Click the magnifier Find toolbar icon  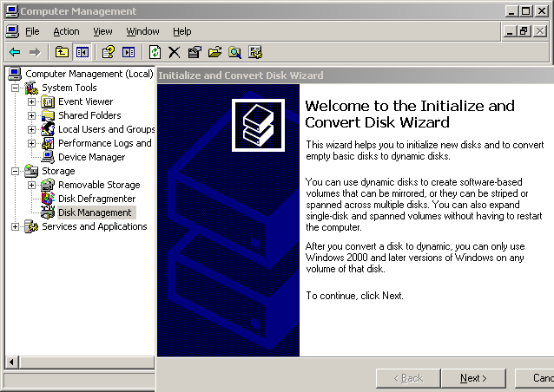tap(234, 52)
